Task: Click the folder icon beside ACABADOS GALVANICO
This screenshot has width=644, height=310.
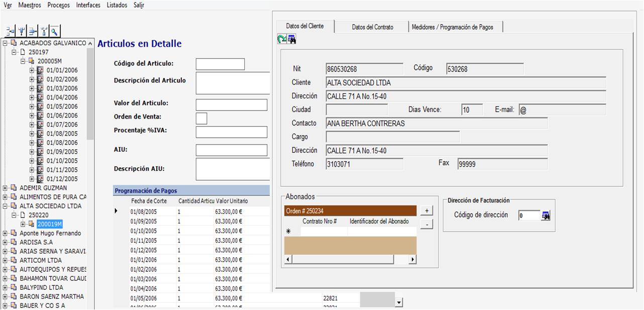Action: [14, 43]
